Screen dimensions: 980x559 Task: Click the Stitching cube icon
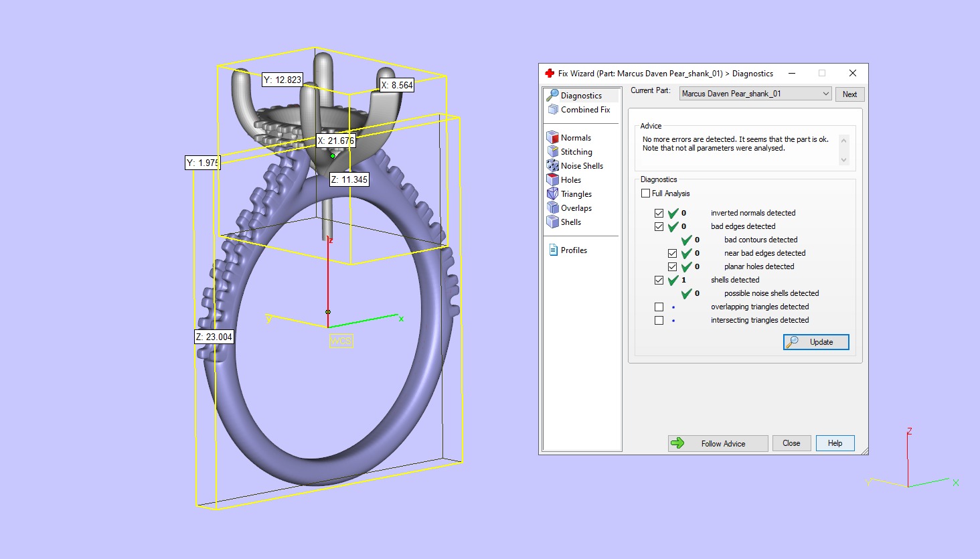click(552, 151)
